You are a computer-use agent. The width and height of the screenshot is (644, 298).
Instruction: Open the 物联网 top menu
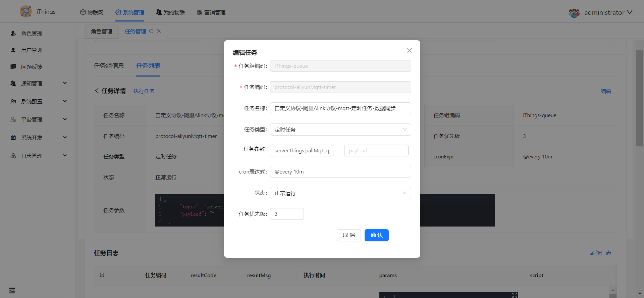[92, 12]
